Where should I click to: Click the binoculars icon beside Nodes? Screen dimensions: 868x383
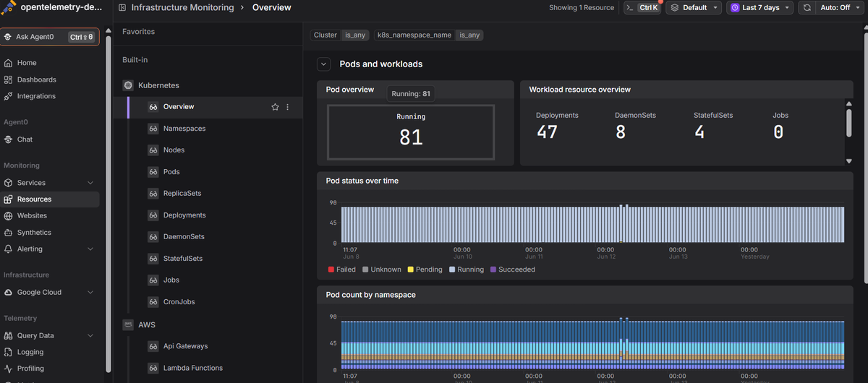(x=153, y=150)
